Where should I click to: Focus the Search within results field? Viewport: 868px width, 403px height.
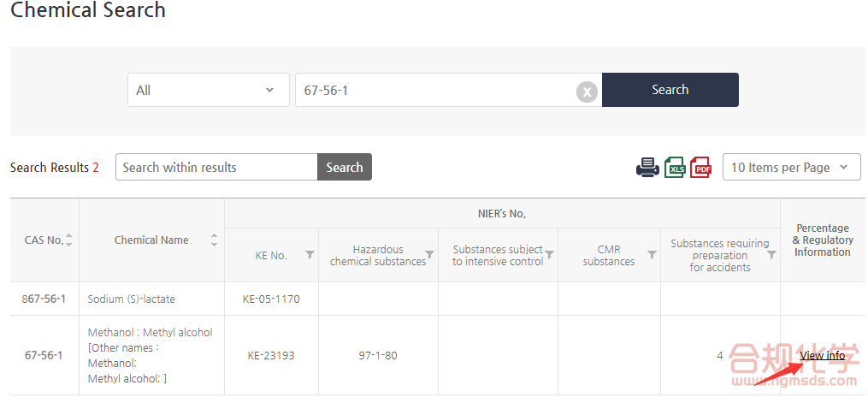[x=216, y=168]
